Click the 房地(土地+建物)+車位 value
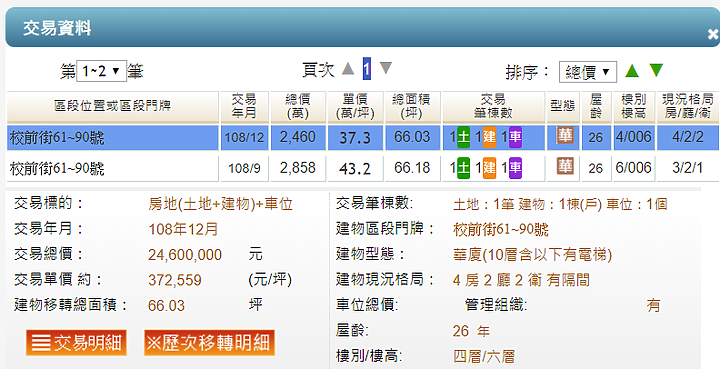This screenshot has height=369, width=720. click(220, 204)
